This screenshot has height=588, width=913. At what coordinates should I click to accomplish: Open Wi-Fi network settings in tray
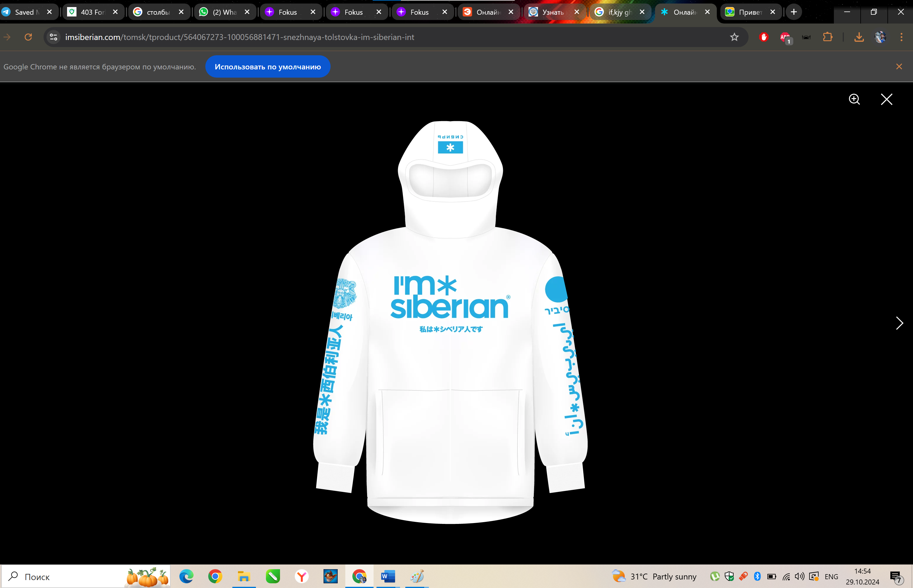coord(786,576)
